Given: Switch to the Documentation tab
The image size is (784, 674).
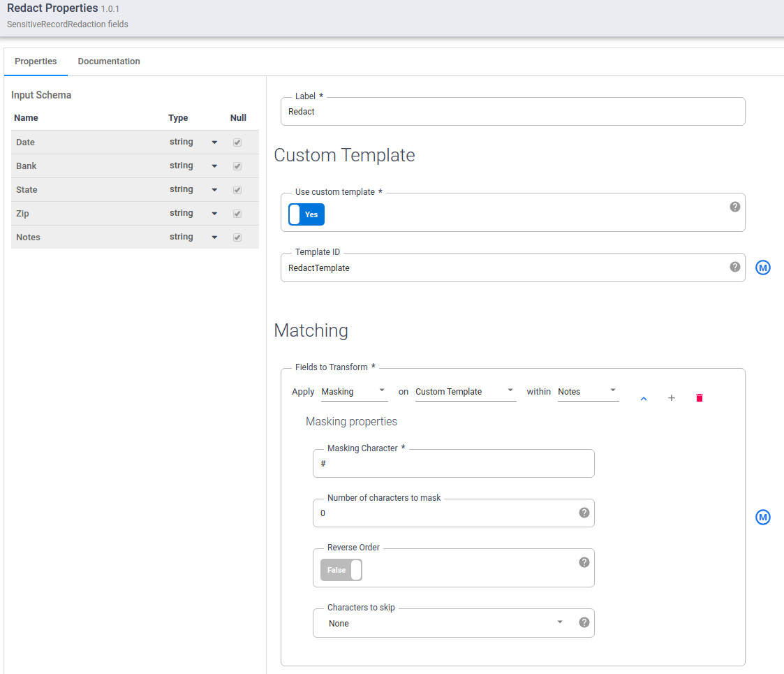Looking at the screenshot, I should click(x=109, y=61).
